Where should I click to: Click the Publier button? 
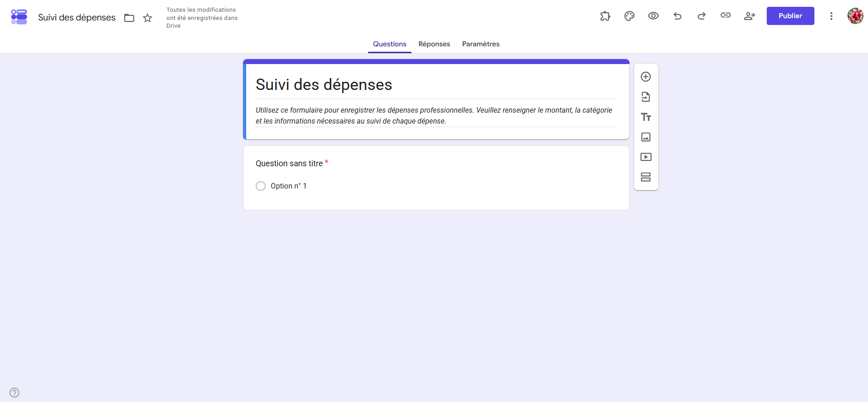click(x=790, y=16)
